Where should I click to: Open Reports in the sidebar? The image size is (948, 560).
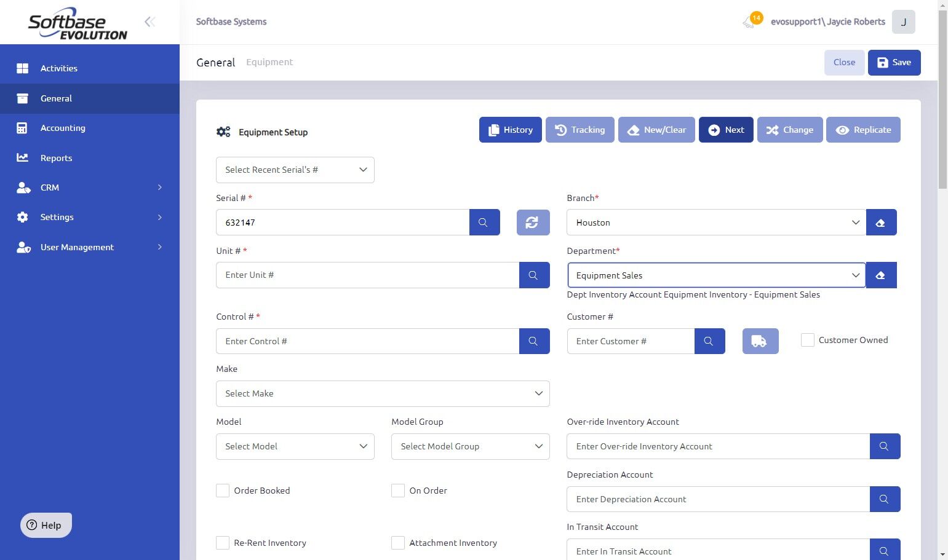[90, 158]
